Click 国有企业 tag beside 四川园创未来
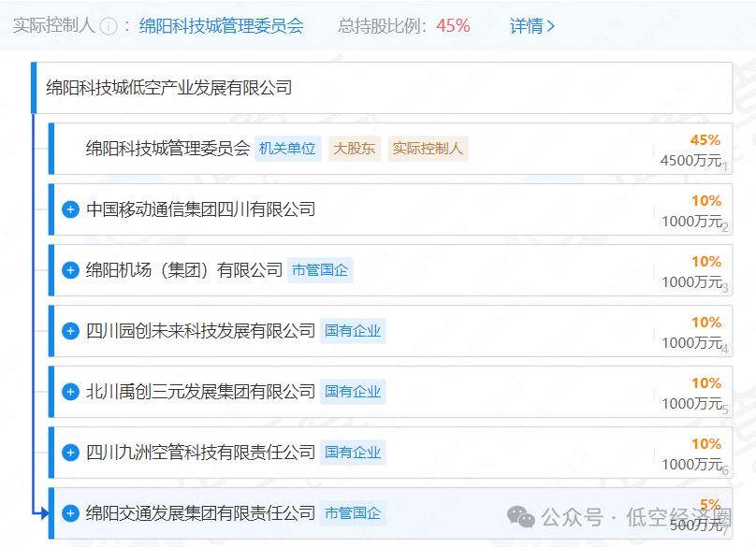 pyautogui.click(x=353, y=331)
